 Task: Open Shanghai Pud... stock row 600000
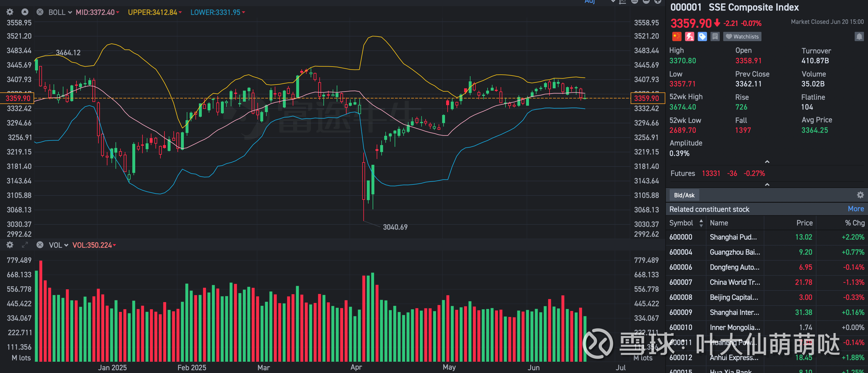point(733,237)
